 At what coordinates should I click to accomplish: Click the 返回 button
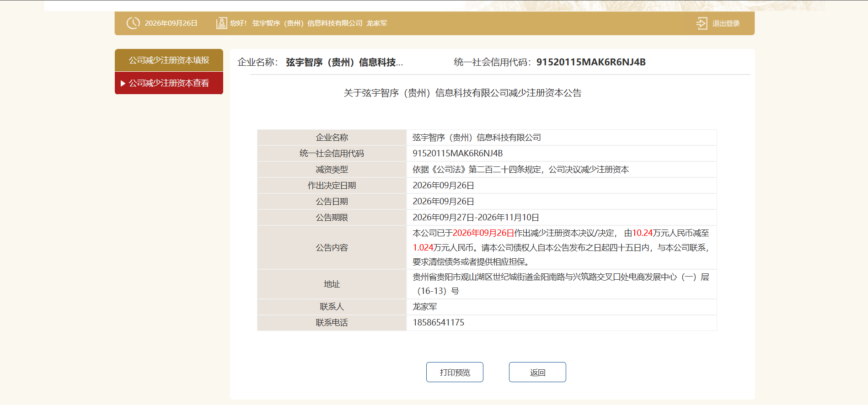click(x=537, y=372)
